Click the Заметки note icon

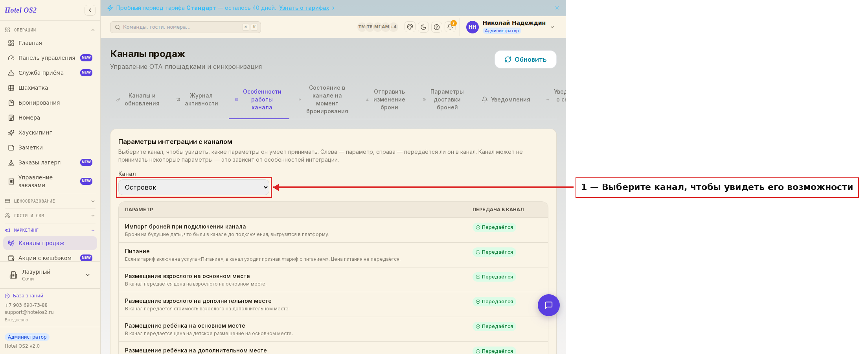(11, 147)
